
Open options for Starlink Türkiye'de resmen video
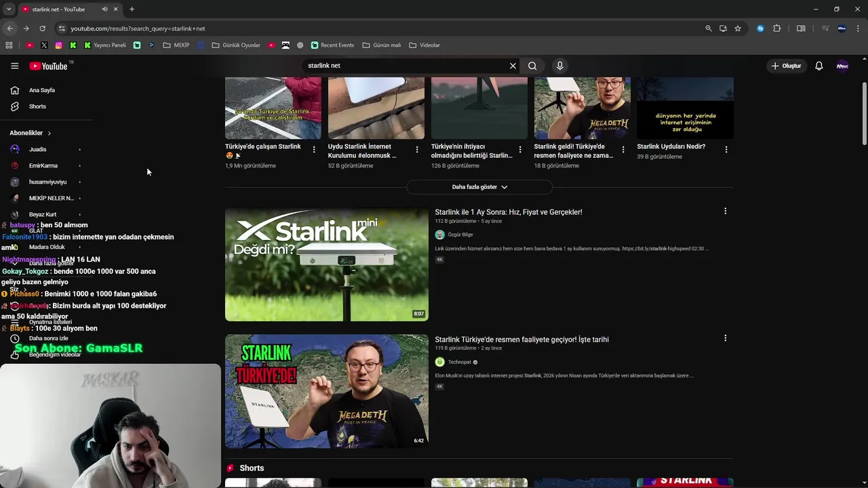coord(725,338)
